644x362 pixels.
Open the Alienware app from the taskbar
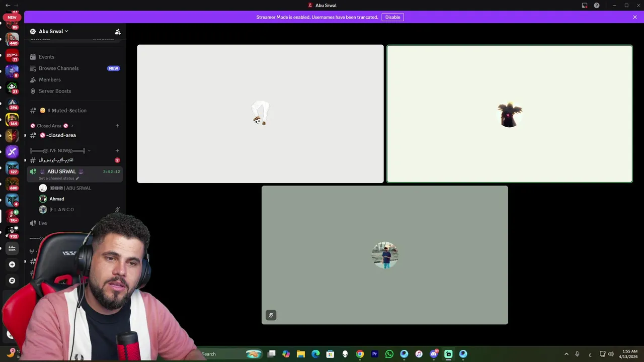(345, 354)
